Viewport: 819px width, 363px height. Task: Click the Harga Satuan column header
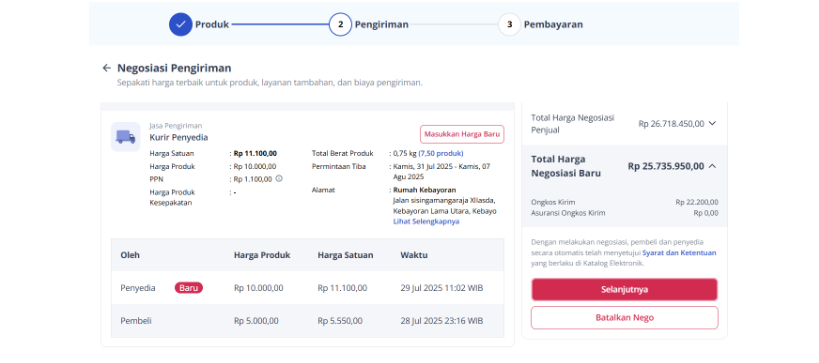tap(345, 255)
